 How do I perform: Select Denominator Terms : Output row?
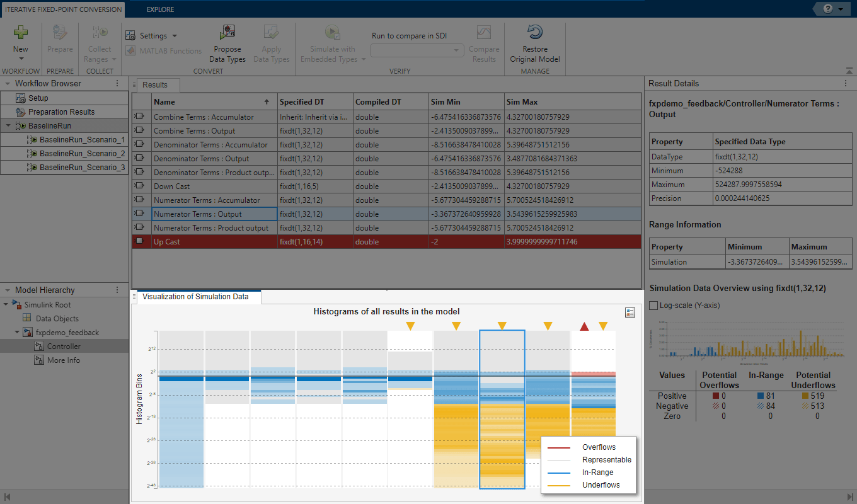[x=386, y=159]
